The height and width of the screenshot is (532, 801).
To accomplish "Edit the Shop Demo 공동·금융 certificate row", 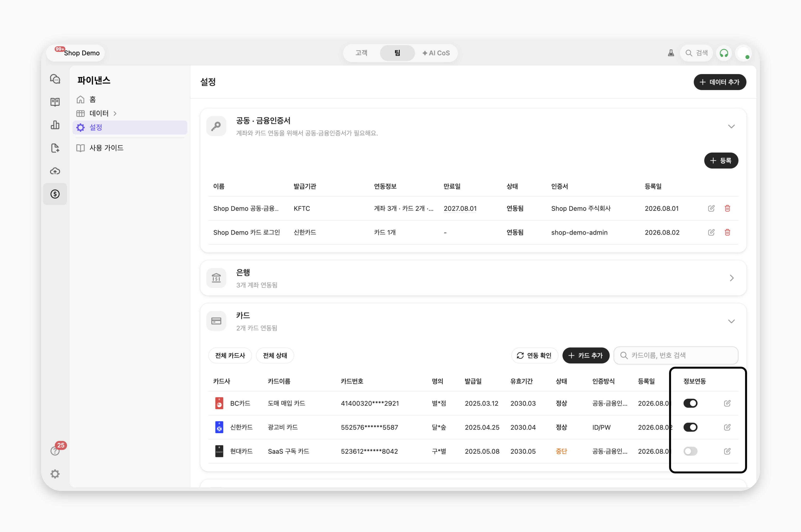I will pos(711,208).
